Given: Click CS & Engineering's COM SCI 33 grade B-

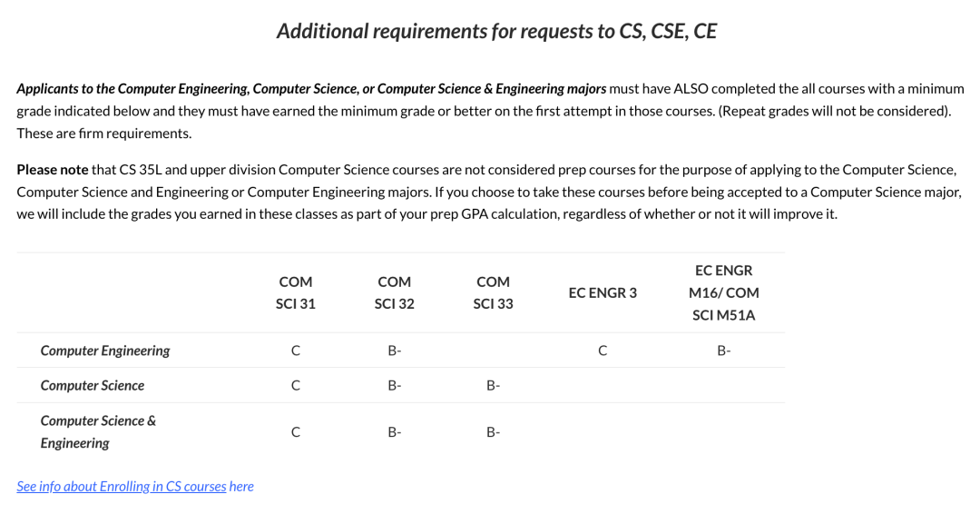Looking at the screenshot, I should coord(493,432).
